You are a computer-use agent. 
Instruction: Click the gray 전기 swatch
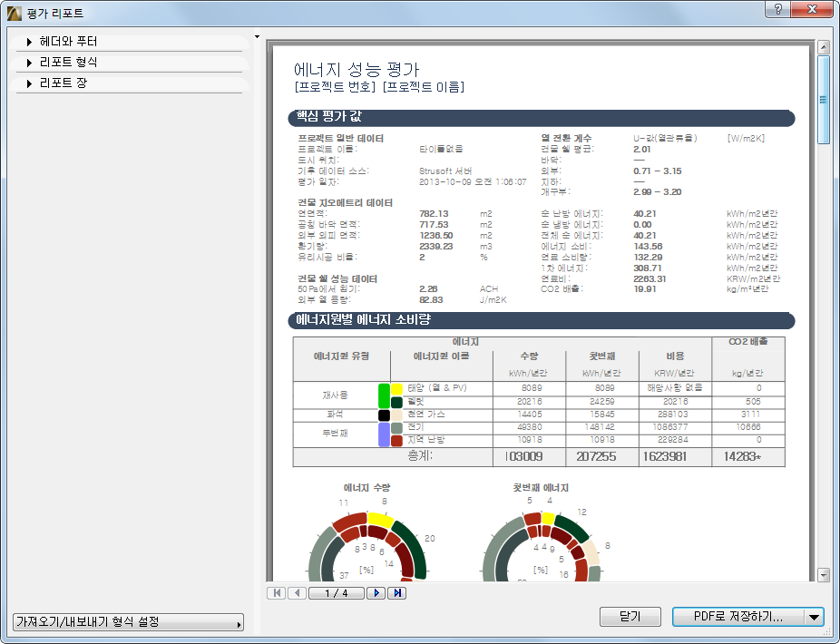click(396, 428)
